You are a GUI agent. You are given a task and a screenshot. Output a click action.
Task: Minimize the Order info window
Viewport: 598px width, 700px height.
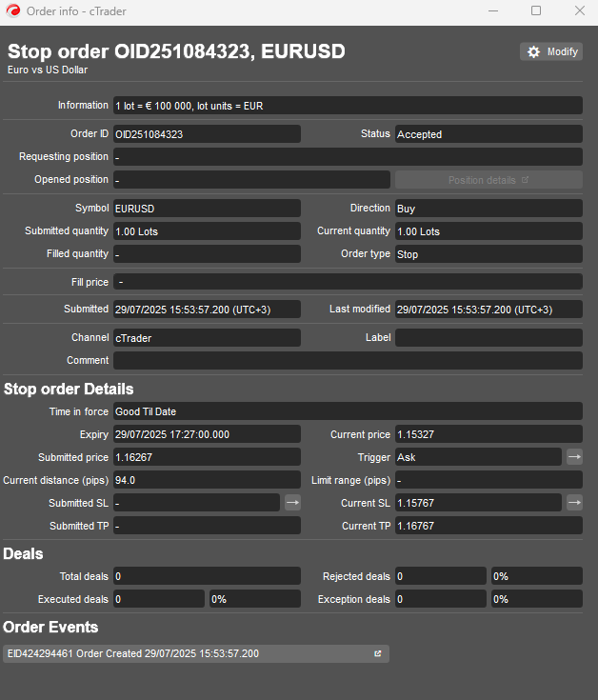491,11
